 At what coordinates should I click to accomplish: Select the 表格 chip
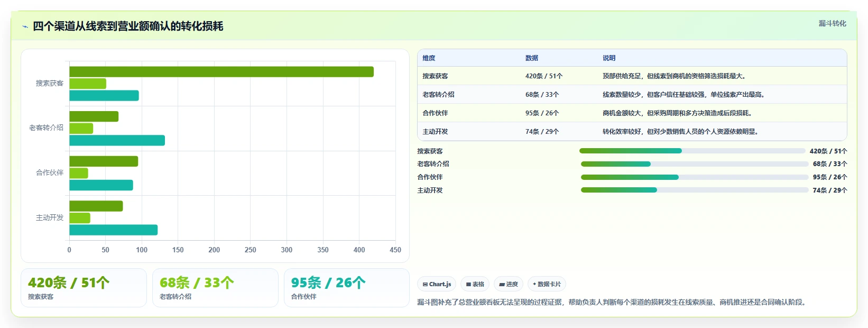(x=475, y=284)
